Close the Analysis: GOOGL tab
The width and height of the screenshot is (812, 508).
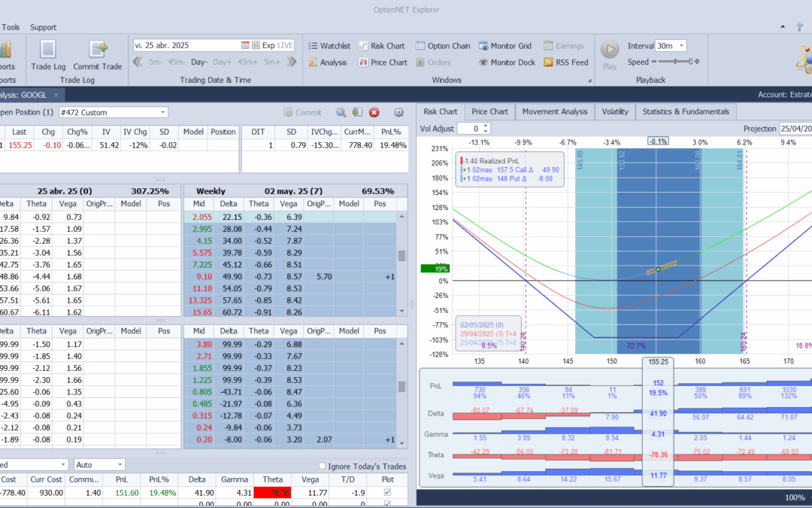(x=56, y=95)
